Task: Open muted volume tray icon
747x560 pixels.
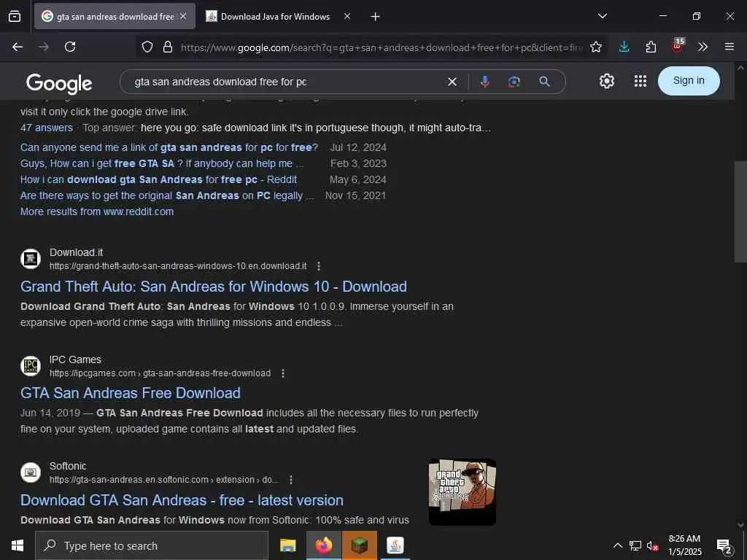Action: tap(653, 545)
